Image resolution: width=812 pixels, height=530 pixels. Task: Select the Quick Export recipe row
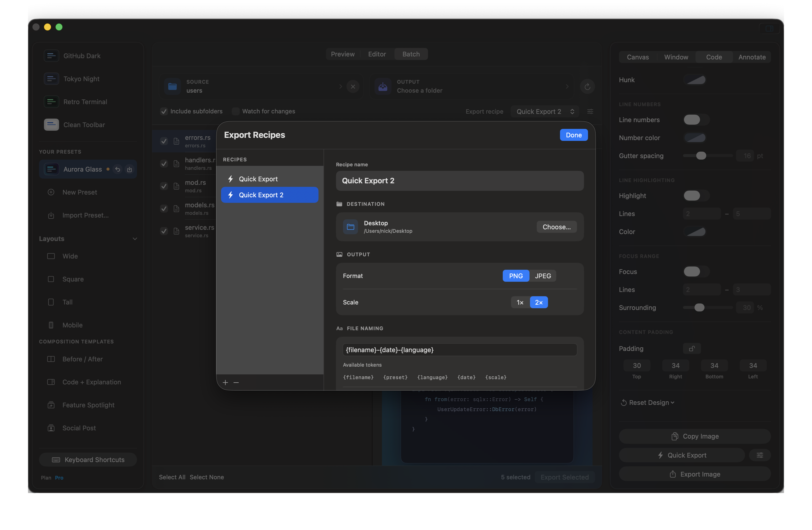point(269,179)
